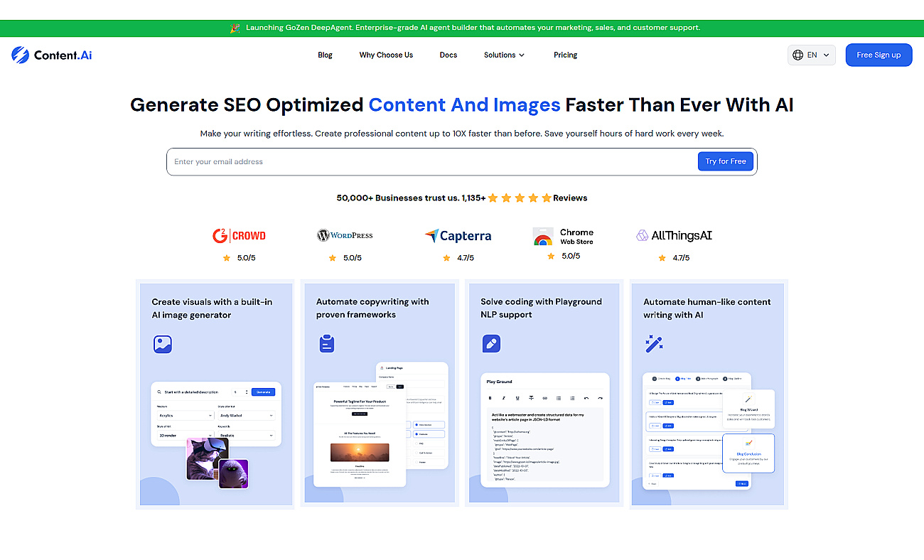Open the Automate human-like content writing card

pyautogui.click(x=709, y=394)
